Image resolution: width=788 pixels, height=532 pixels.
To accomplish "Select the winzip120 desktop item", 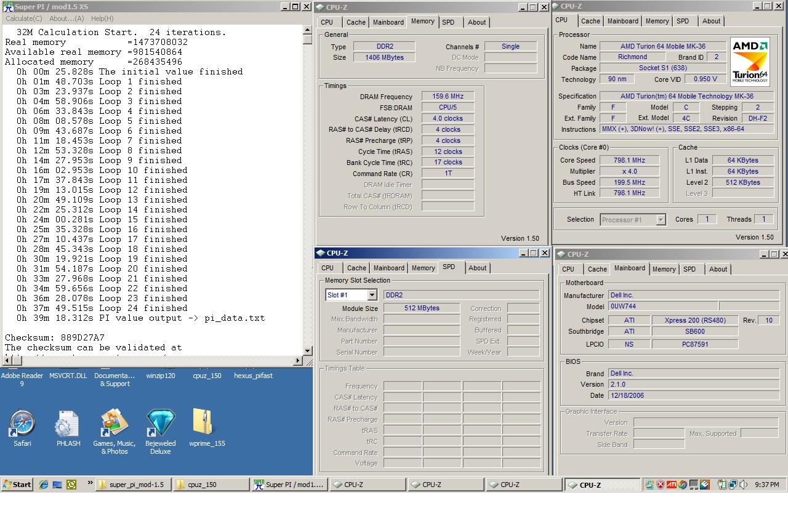I will [x=161, y=376].
